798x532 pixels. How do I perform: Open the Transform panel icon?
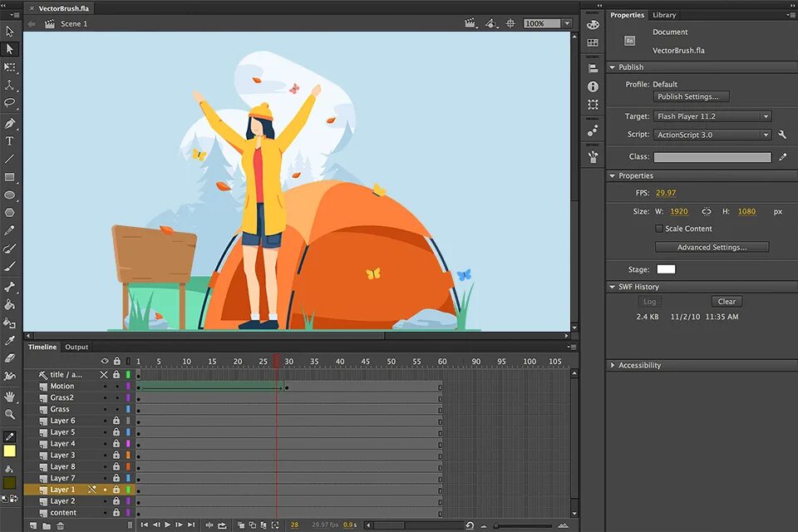(593, 105)
